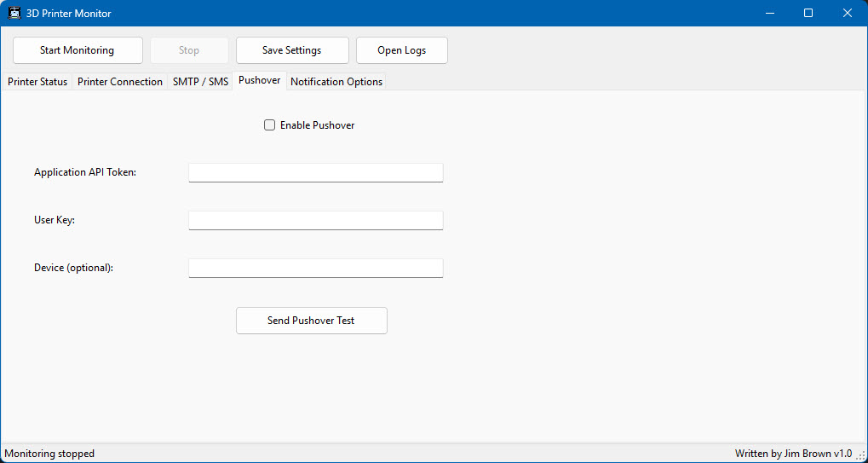Screen dimensions: 868x463
Task: Click the '3D Printer Monitor' window title
Action: tap(69, 14)
